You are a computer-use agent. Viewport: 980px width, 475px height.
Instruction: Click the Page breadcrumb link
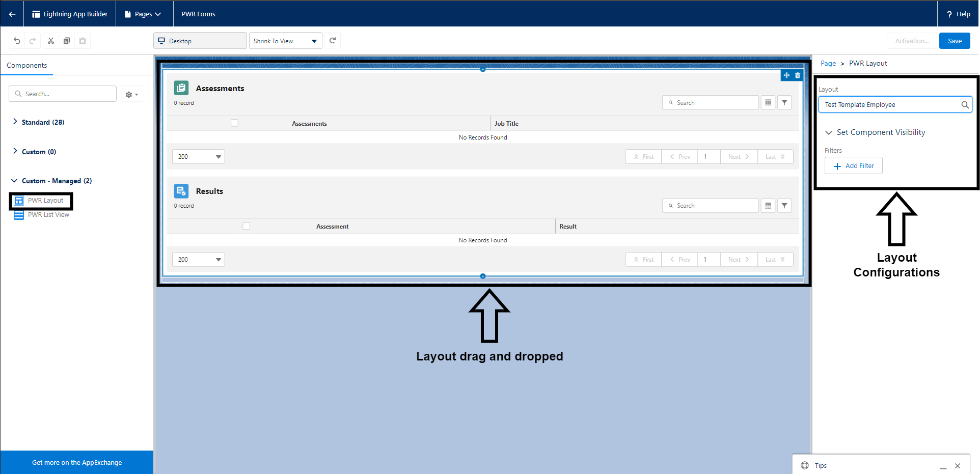pos(828,63)
